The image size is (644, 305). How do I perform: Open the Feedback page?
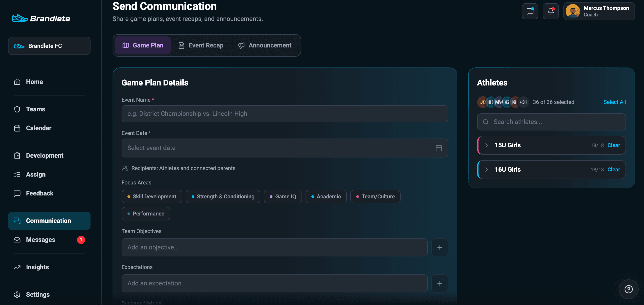coord(49,193)
